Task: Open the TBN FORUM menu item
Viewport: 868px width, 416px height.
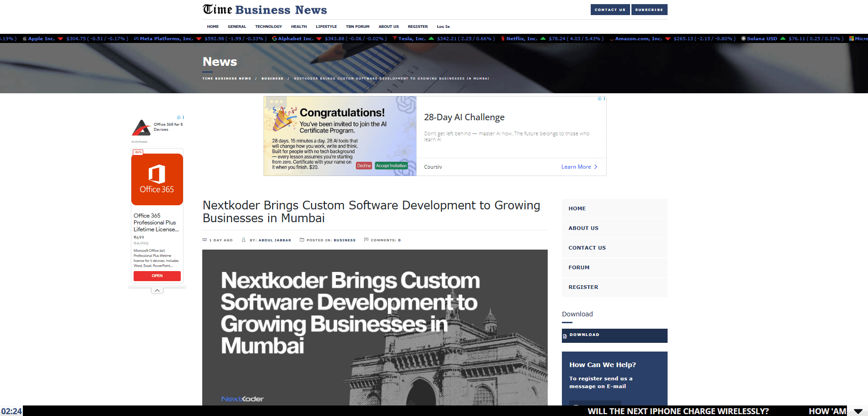Action: [x=357, y=27]
